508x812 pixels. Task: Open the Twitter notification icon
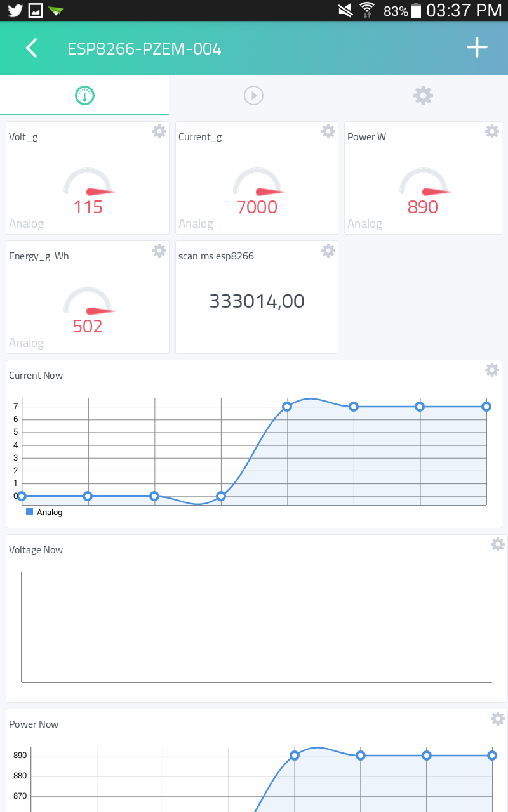click(x=15, y=11)
